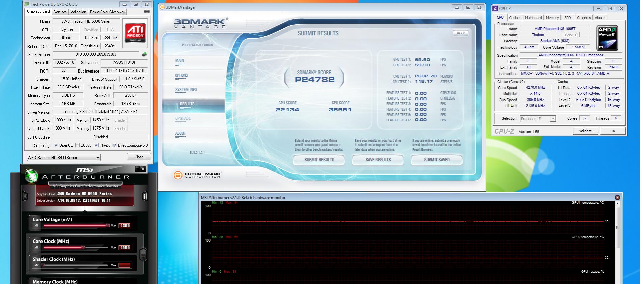
Task: Open the SYSTEM INFO section in 3DMark Vantage
Action: pyautogui.click(x=186, y=90)
